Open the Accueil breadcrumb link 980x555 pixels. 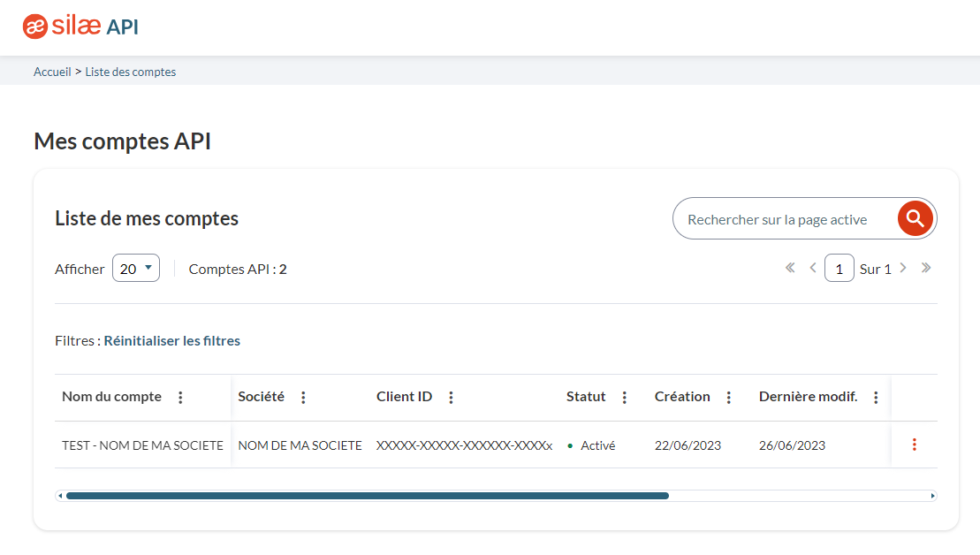click(52, 72)
